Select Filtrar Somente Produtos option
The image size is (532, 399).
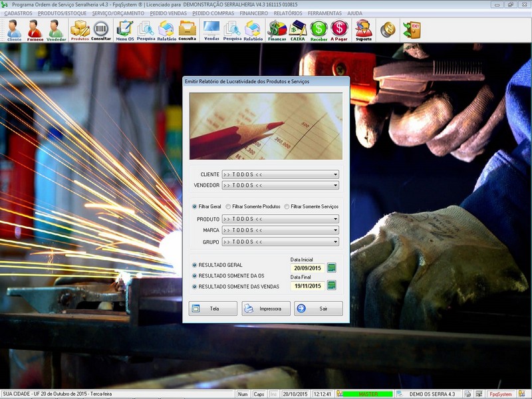228,207
